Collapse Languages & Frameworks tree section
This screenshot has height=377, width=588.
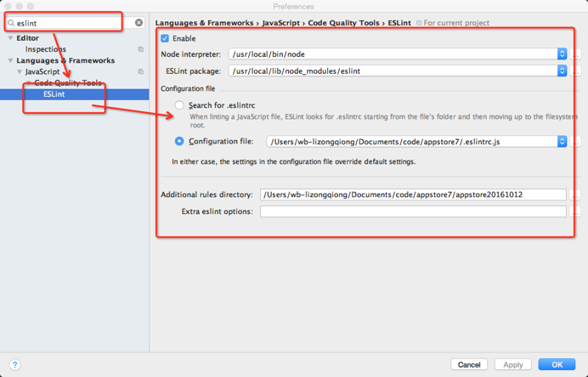point(10,60)
